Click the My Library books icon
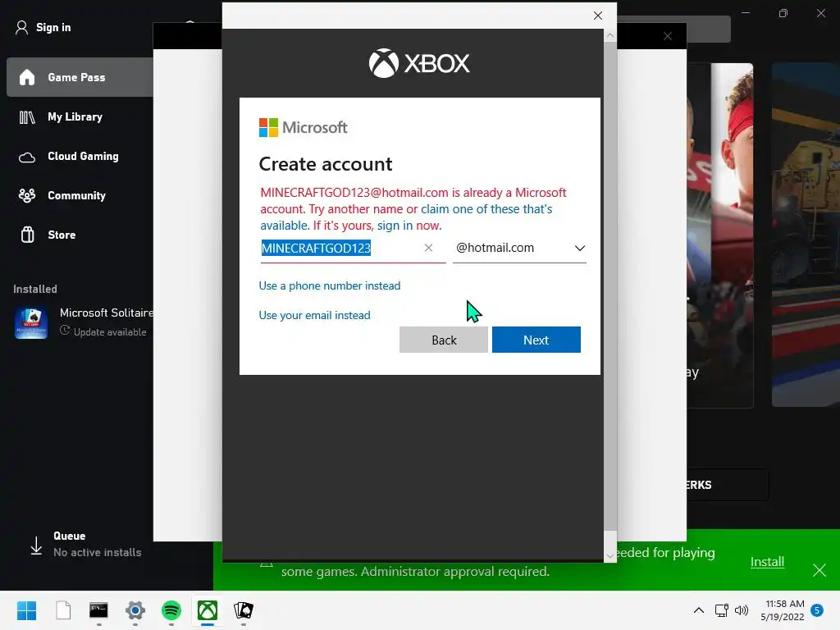Image resolution: width=840 pixels, height=630 pixels. click(27, 116)
